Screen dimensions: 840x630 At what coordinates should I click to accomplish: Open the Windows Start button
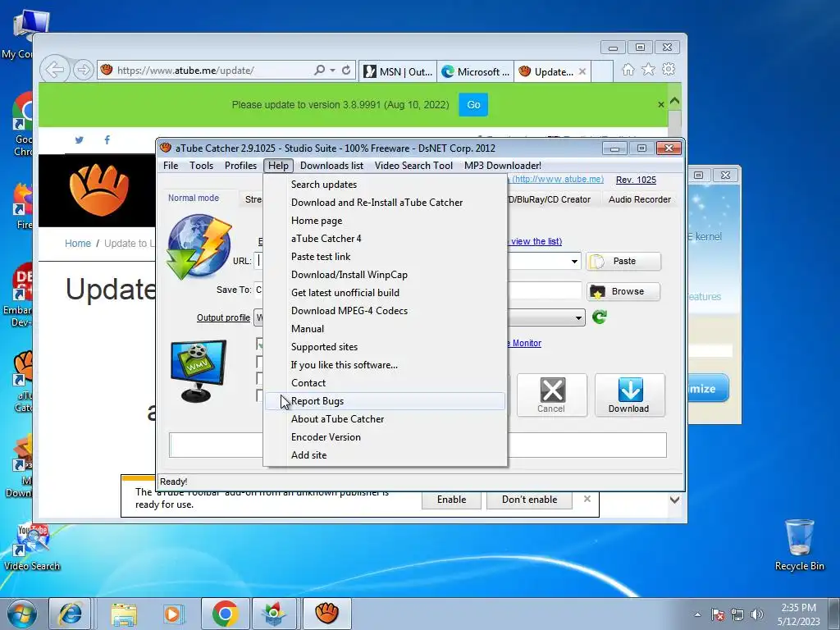coord(21,614)
